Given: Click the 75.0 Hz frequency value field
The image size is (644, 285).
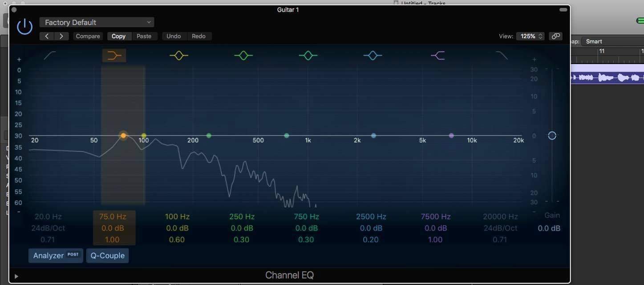Looking at the screenshot, I should [x=113, y=217].
